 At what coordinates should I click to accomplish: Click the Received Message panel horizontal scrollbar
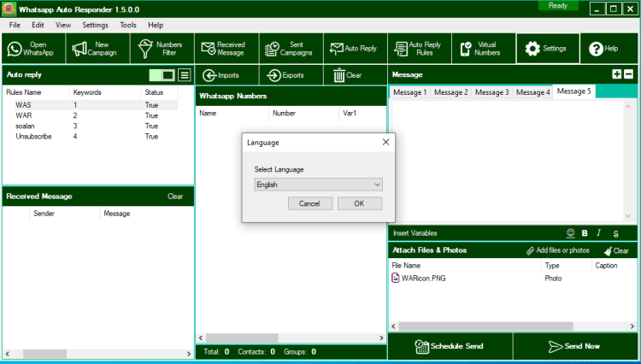tap(97, 354)
